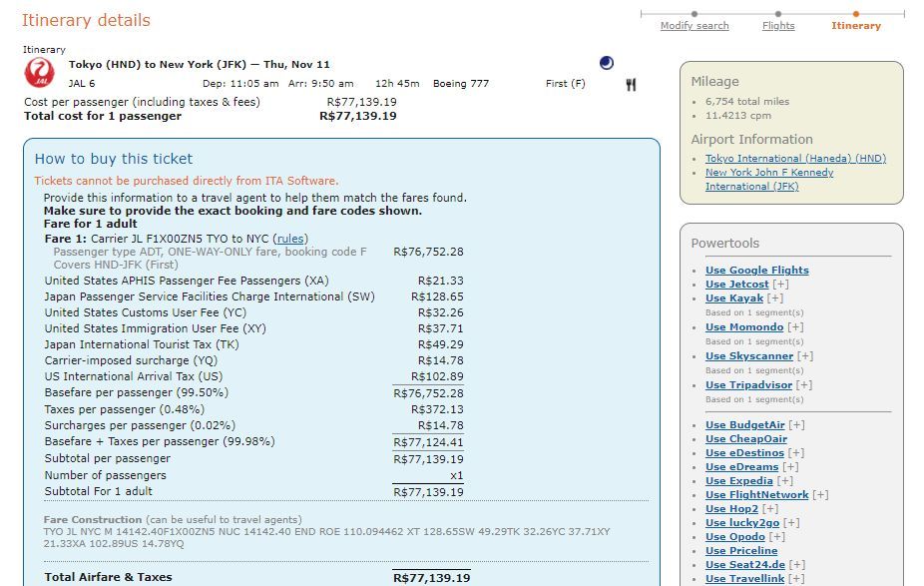
Task: Expand eDreams [+] options
Action: click(791, 467)
